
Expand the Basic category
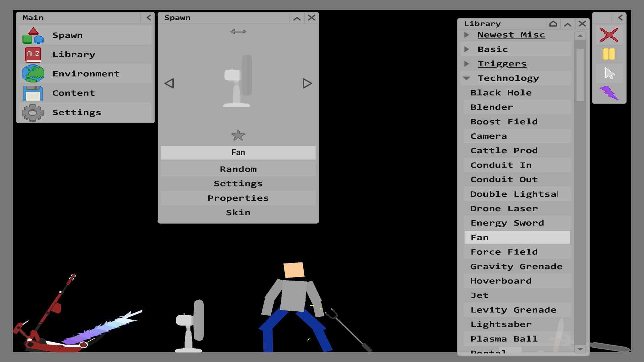pos(468,49)
